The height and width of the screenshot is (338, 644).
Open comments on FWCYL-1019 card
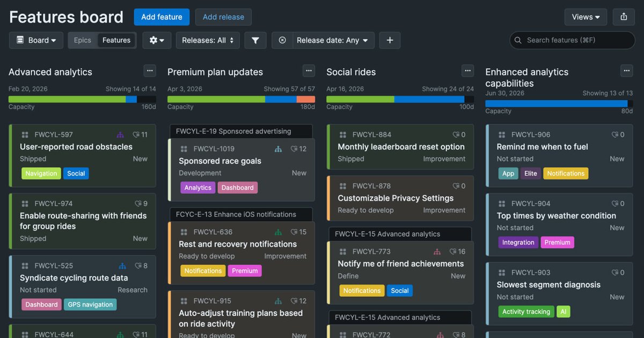point(294,149)
